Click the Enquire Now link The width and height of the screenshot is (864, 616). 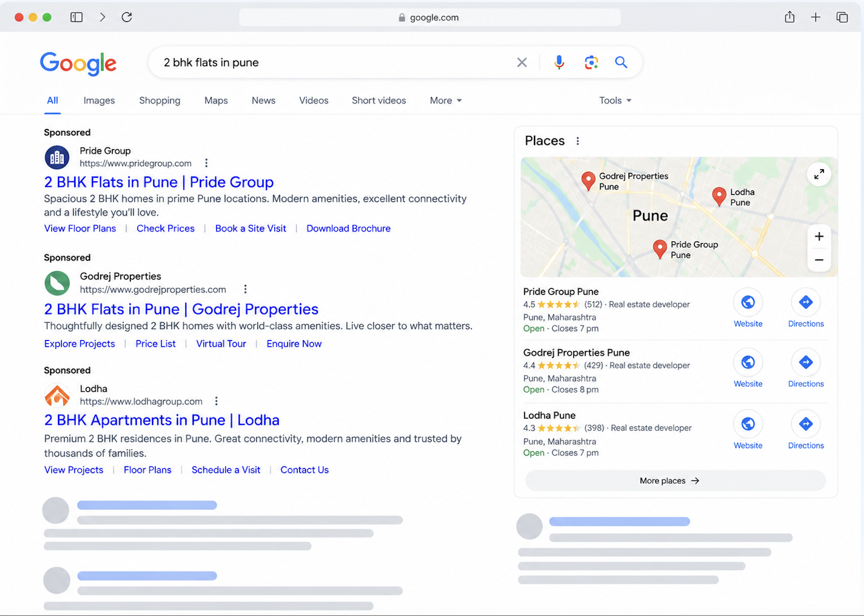(x=294, y=344)
